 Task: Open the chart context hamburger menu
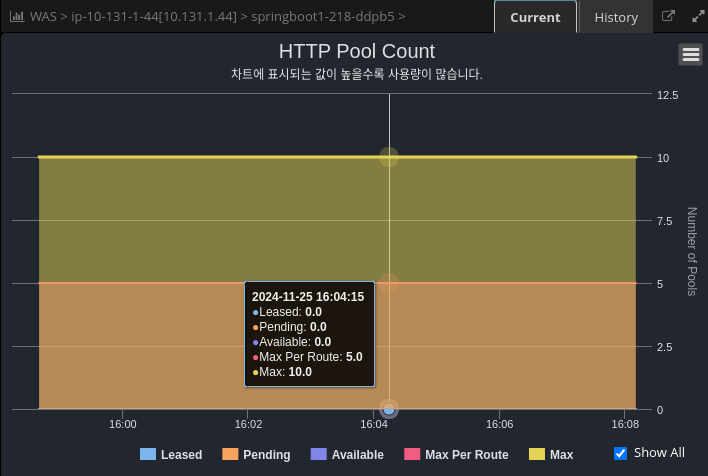pos(690,55)
